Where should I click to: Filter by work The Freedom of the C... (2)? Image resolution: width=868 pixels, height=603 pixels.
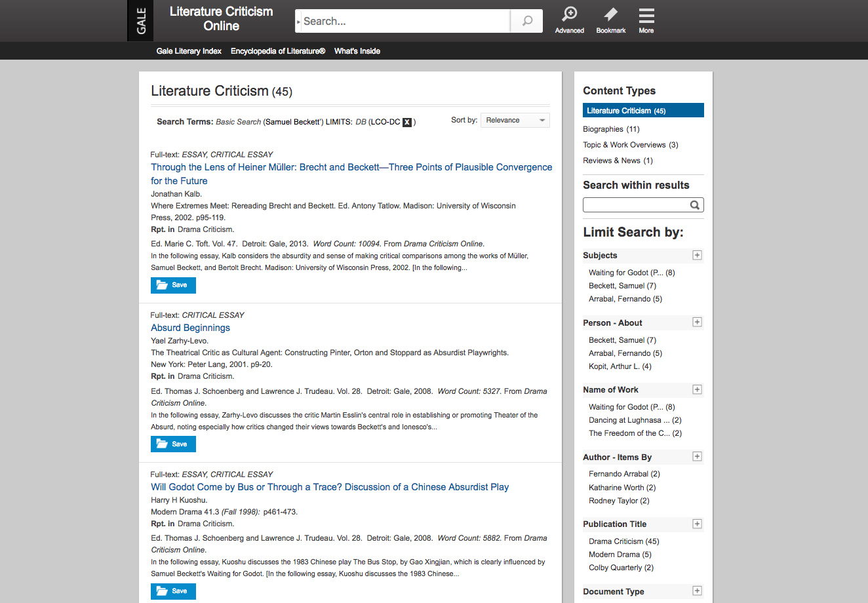pos(635,433)
